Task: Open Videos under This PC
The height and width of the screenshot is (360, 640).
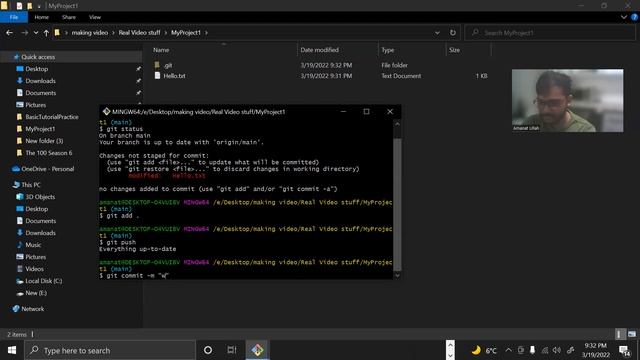Action: [34, 269]
